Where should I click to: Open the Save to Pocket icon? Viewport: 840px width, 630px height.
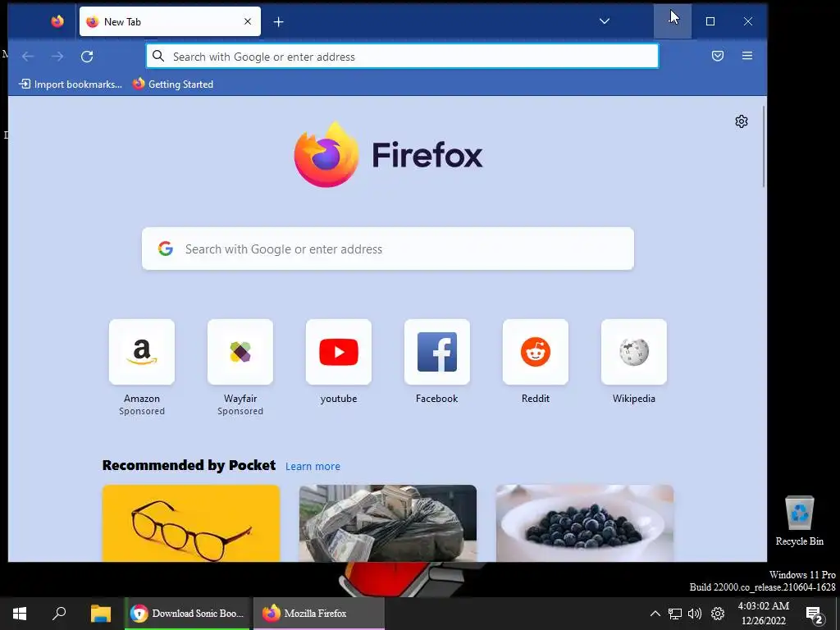[x=718, y=56]
